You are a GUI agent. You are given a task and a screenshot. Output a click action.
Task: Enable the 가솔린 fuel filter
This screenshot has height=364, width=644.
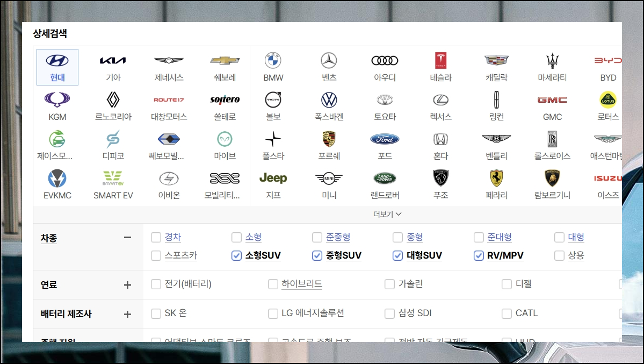pos(389,284)
